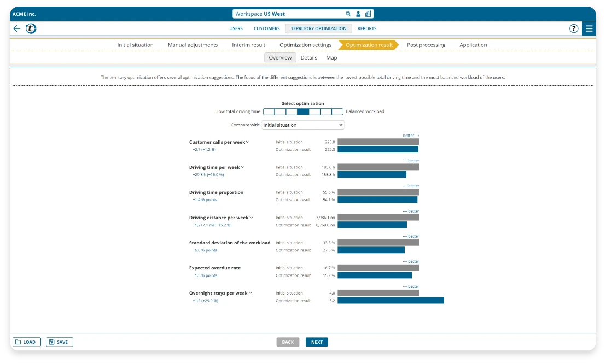606x364 pixels.
Task: Click the 'Driving time proportion' label
Action: [216, 192]
